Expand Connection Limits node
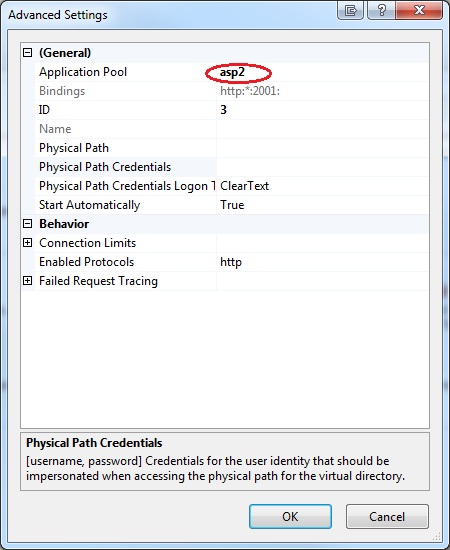Screen dimensions: 450x550 pyautogui.click(x=27, y=243)
